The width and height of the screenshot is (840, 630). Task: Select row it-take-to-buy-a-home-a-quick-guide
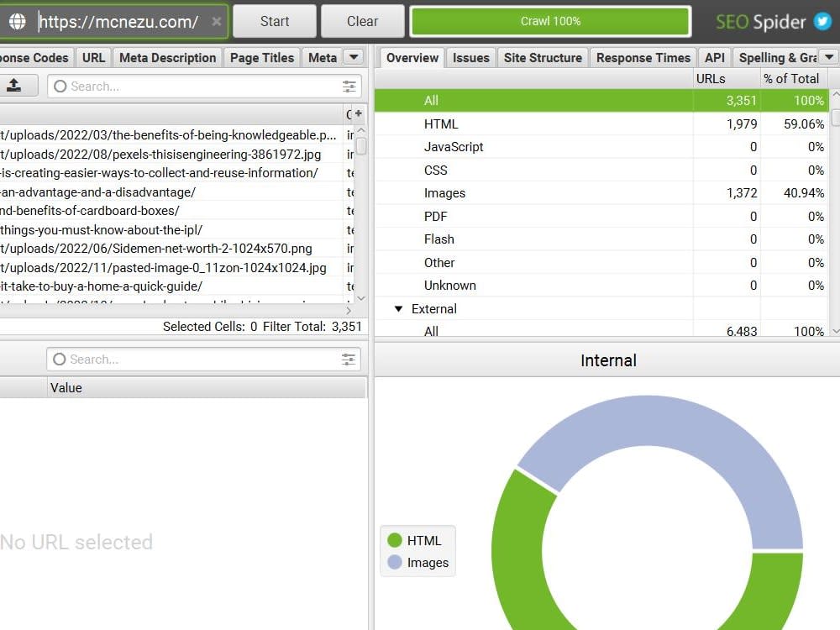(171, 286)
